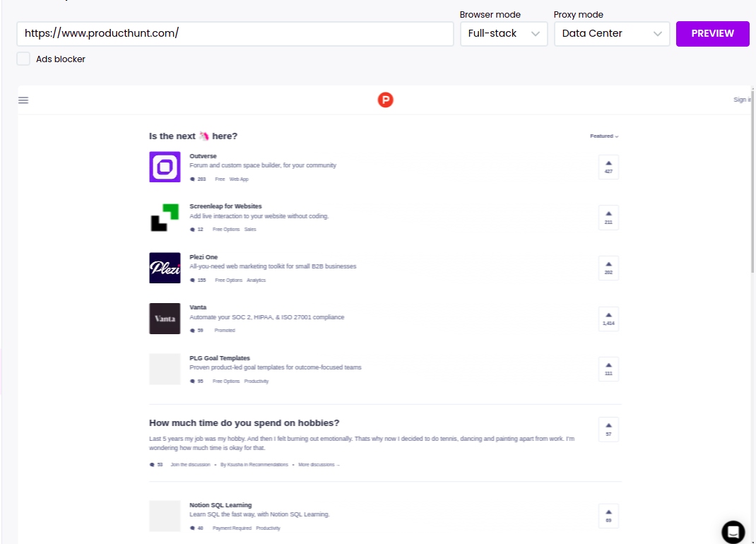Click the Product Hunt logo in the header
Image resolution: width=756 pixels, height=544 pixels.
[385, 100]
